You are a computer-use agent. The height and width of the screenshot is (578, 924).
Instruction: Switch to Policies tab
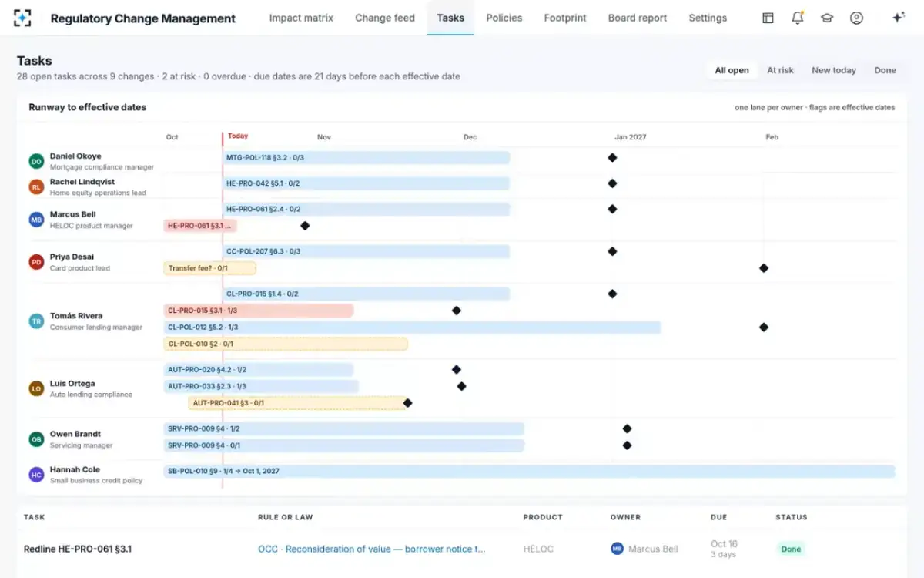504,18
